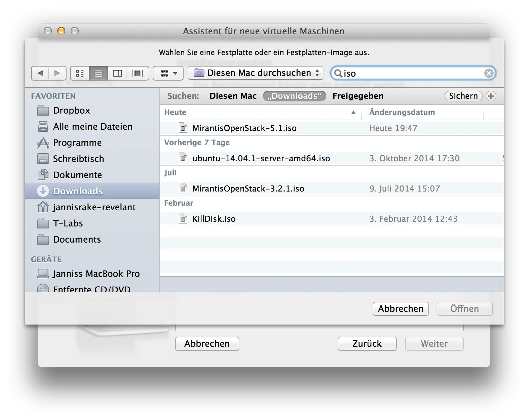The height and width of the screenshot is (420, 528).
Task: Switch to Cover Flow view
Action: click(x=138, y=73)
